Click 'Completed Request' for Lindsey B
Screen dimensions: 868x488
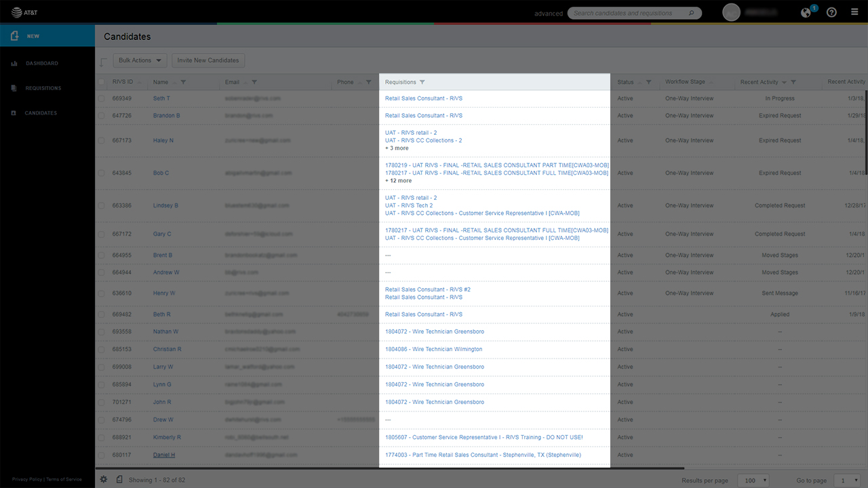780,205
